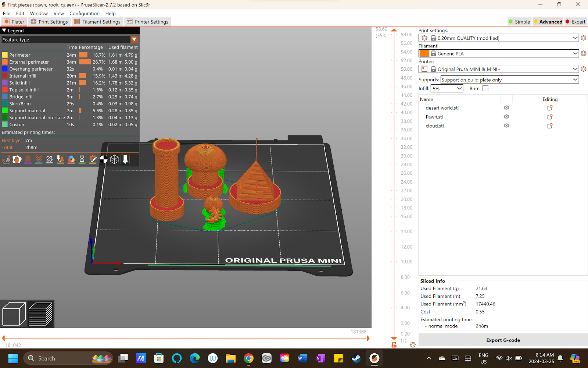Click Export G-code button

[x=503, y=340]
